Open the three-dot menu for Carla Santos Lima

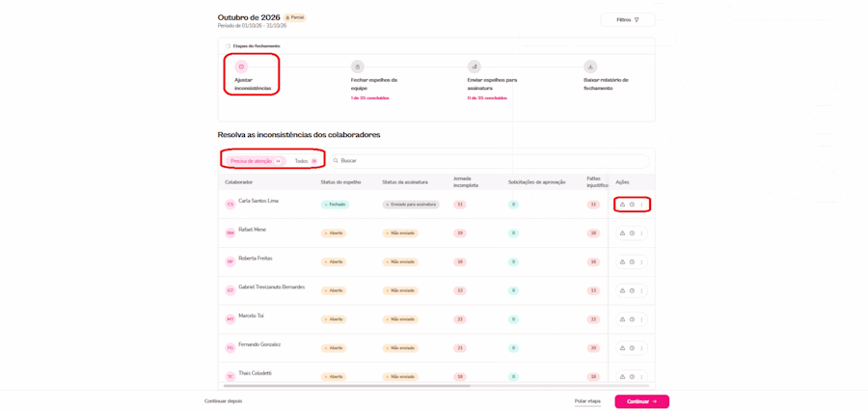(641, 205)
